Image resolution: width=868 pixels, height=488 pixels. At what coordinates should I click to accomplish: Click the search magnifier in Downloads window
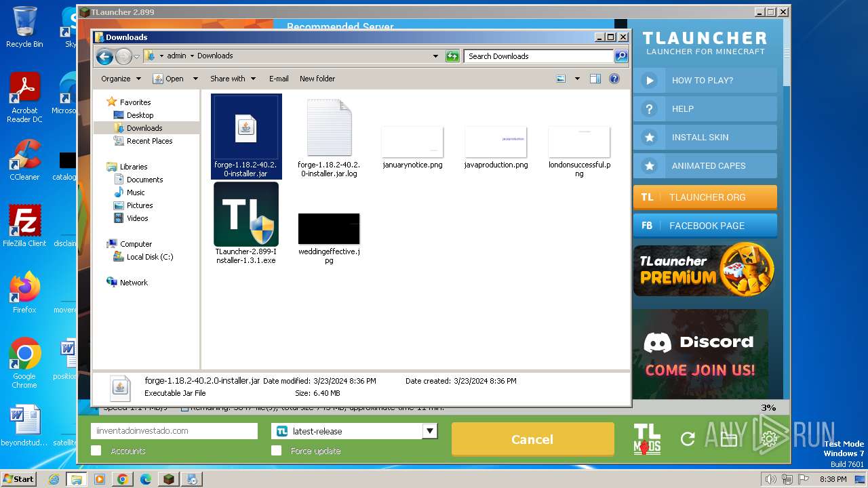click(x=620, y=56)
